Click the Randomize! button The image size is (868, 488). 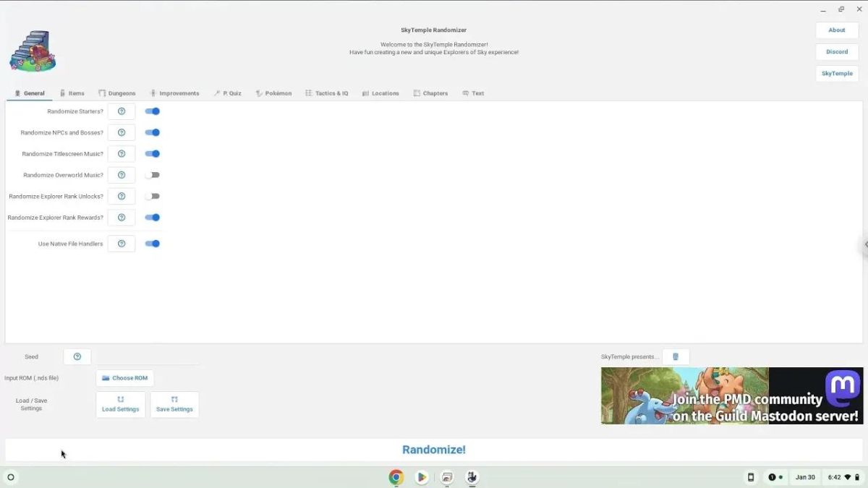tap(434, 450)
